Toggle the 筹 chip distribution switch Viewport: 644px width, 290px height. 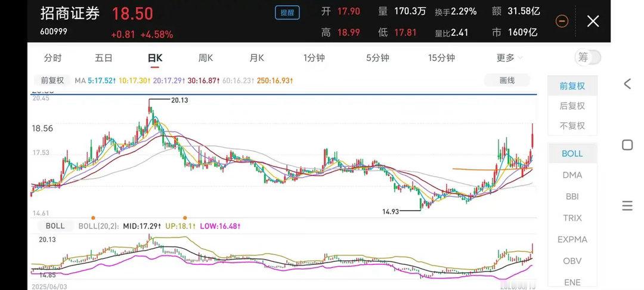[588, 58]
